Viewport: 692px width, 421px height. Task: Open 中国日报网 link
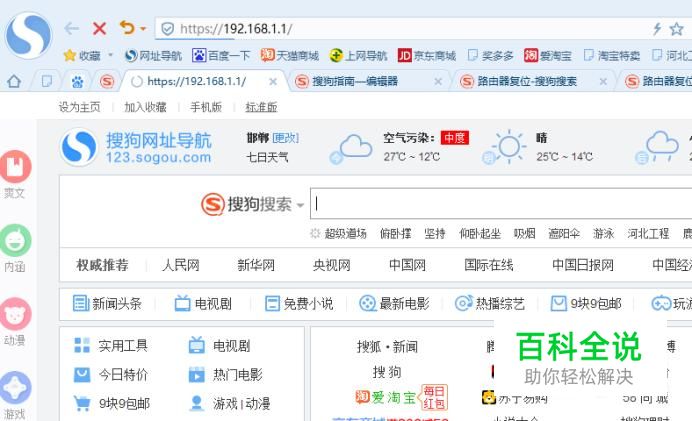583,265
